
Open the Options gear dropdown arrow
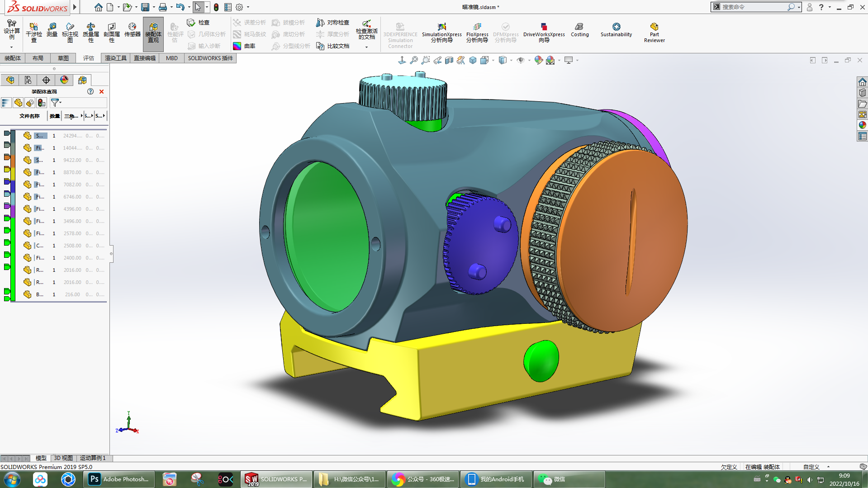pyautogui.click(x=248, y=7)
